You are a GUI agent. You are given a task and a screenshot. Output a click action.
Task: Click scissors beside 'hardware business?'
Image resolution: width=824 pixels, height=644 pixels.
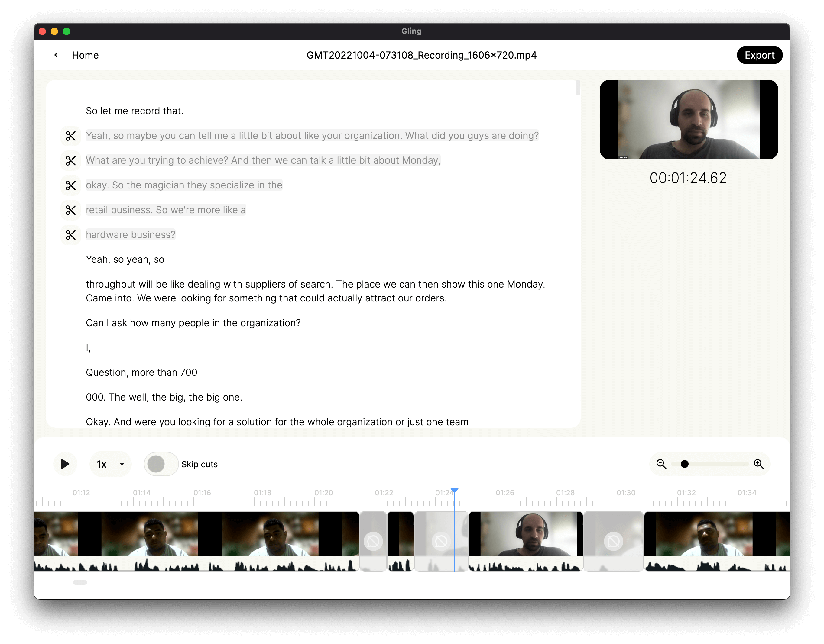70,235
